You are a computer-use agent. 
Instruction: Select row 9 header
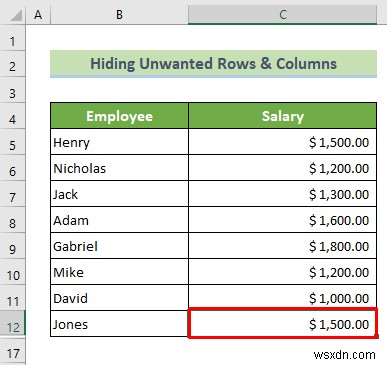click(x=12, y=246)
